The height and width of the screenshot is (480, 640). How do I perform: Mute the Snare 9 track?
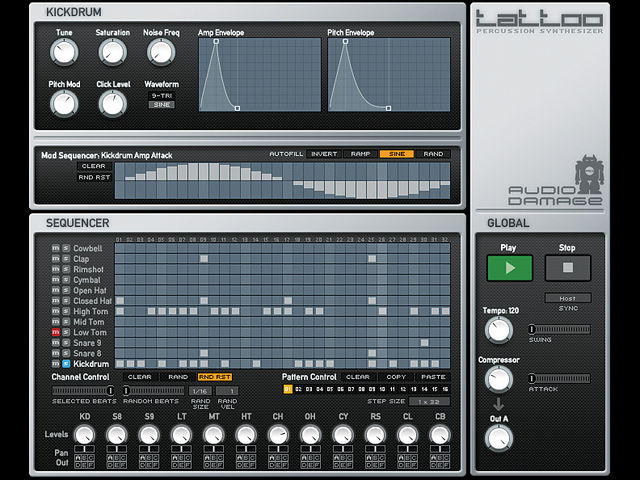[x=56, y=343]
